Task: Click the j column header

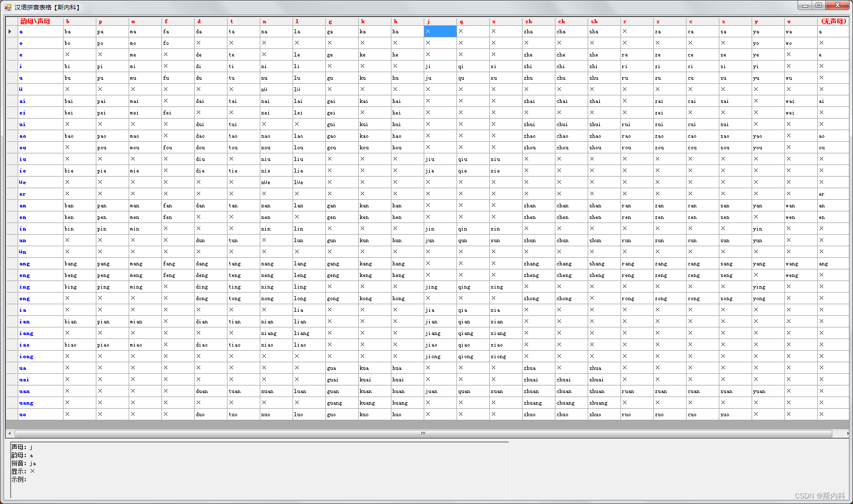Action: [440, 21]
